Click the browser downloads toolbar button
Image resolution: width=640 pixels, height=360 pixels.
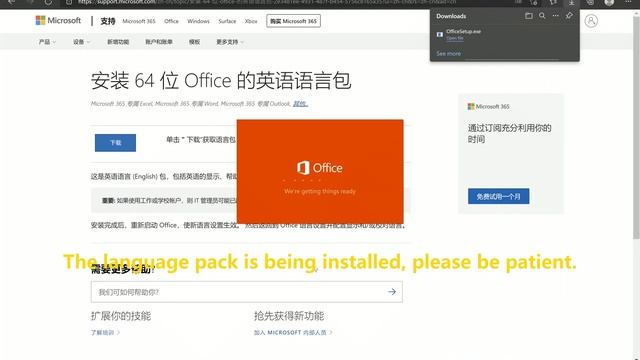571,3
